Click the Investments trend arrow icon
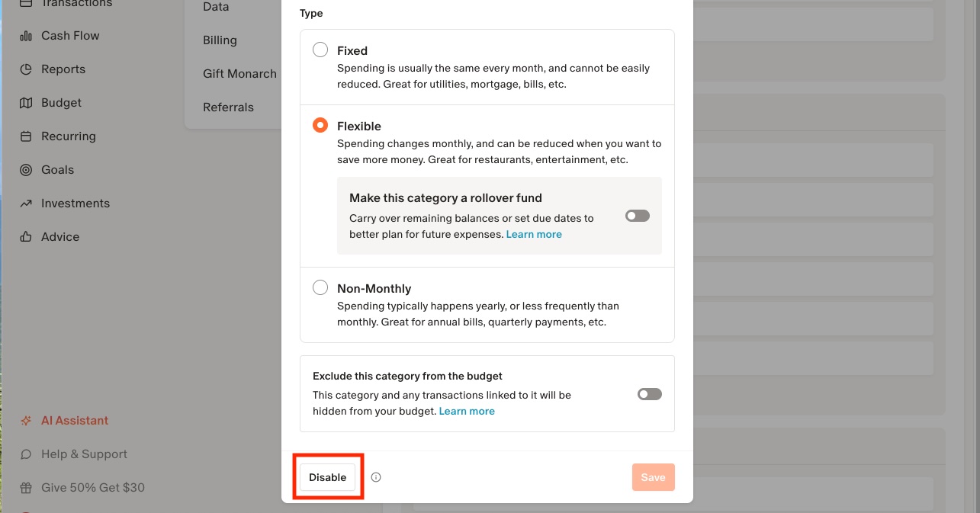The height and width of the screenshot is (513, 980). click(x=26, y=204)
